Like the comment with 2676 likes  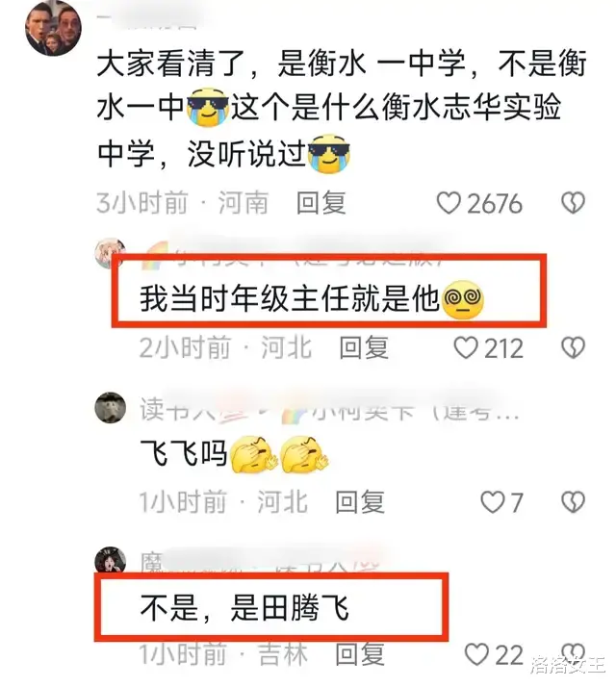tap(449, 203)
